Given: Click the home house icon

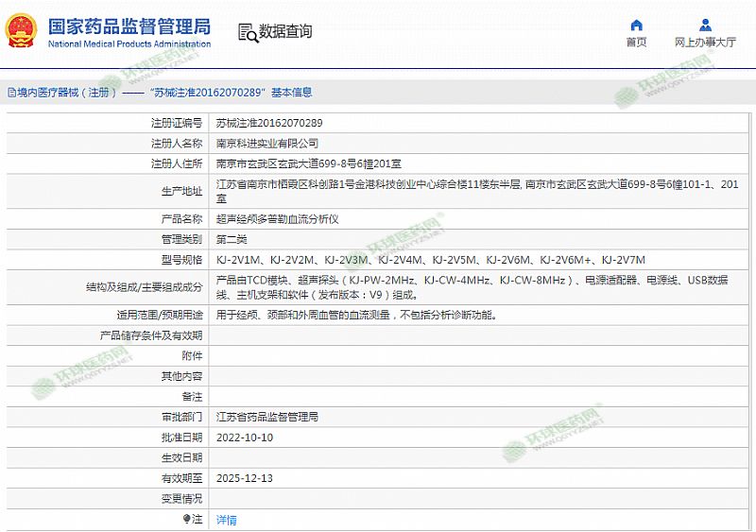Looking at the screenshot, I should (636, 25).
